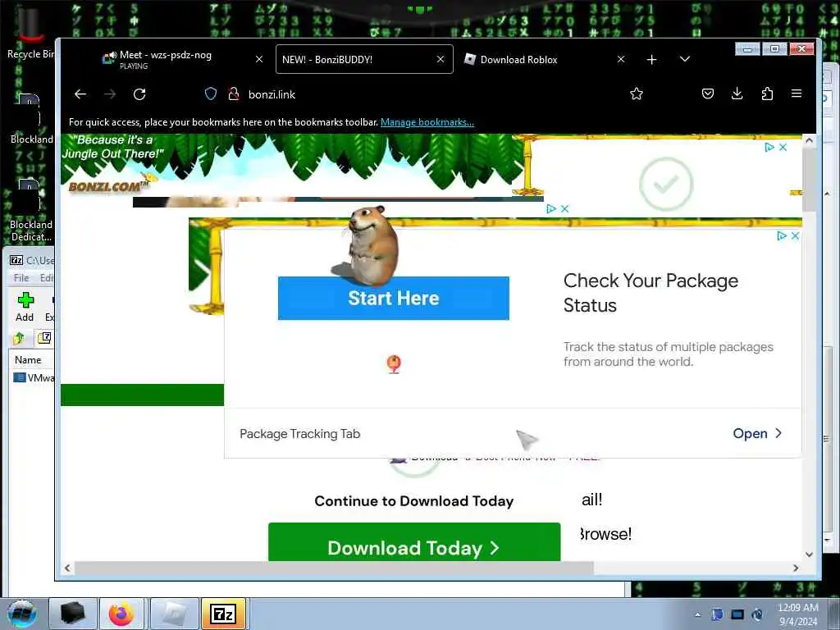
Task: Close the BonziBUDDY tab
Action: pyautogui.click(x=441, y=59)
